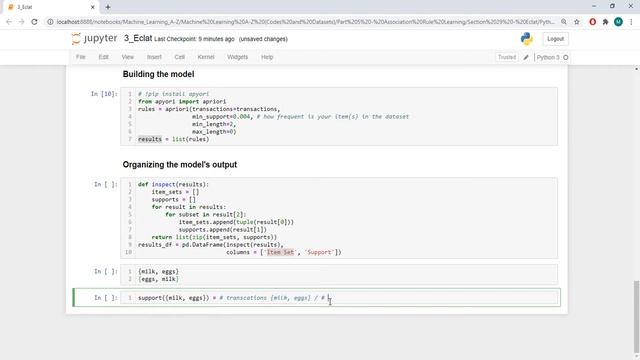Viewport: 640px width, 360px height.
Task: Open zoom magnifier icon in address bar
Action: click(564, 22)
